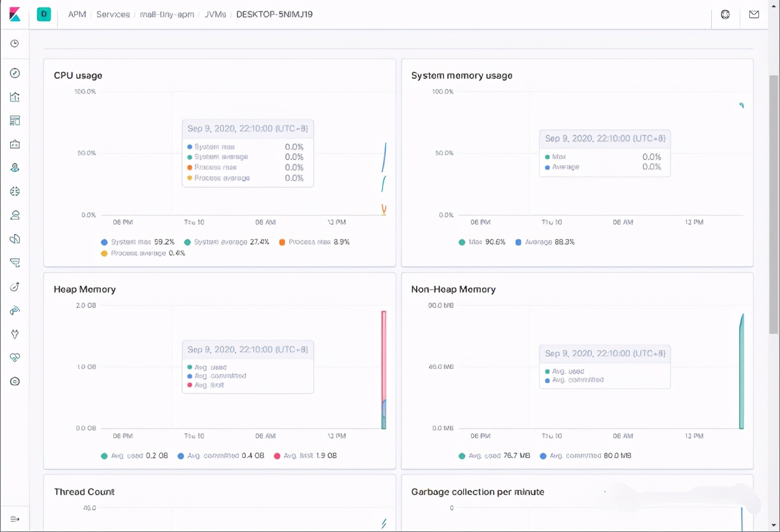Open the Machine Learning sidebar icon
Viewport: 780px width, 532px height.
click(x=15, y=191)
